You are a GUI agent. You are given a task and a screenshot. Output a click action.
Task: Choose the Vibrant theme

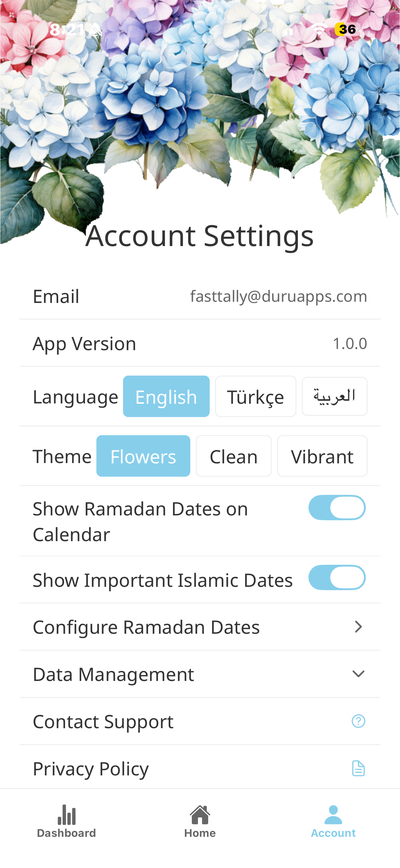click(322, 456)
